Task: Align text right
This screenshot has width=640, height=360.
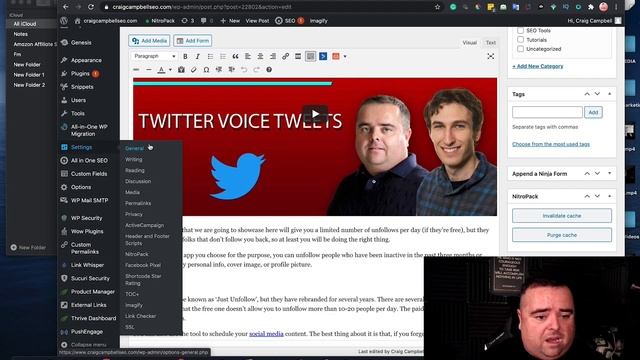Action: click(273, 56)
